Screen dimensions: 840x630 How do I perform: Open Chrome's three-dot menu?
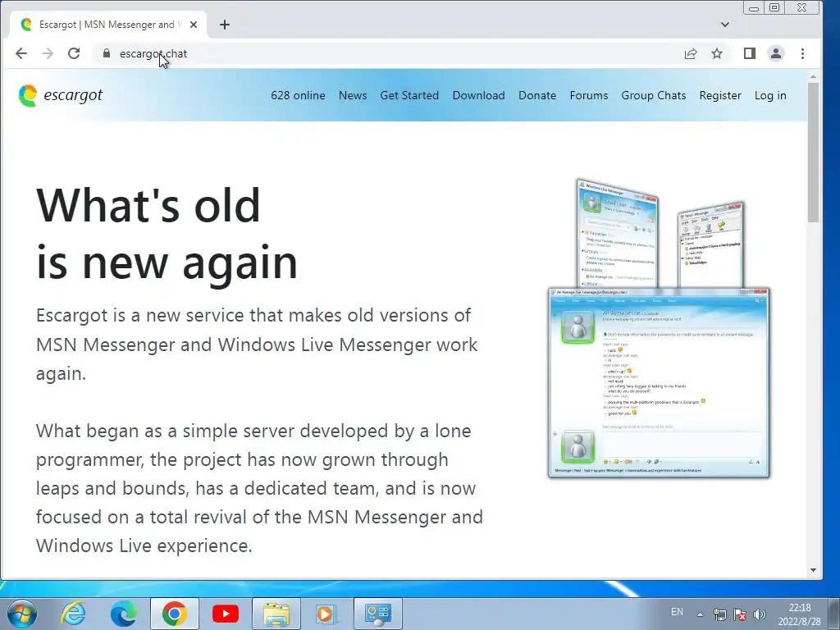[802, 53]
